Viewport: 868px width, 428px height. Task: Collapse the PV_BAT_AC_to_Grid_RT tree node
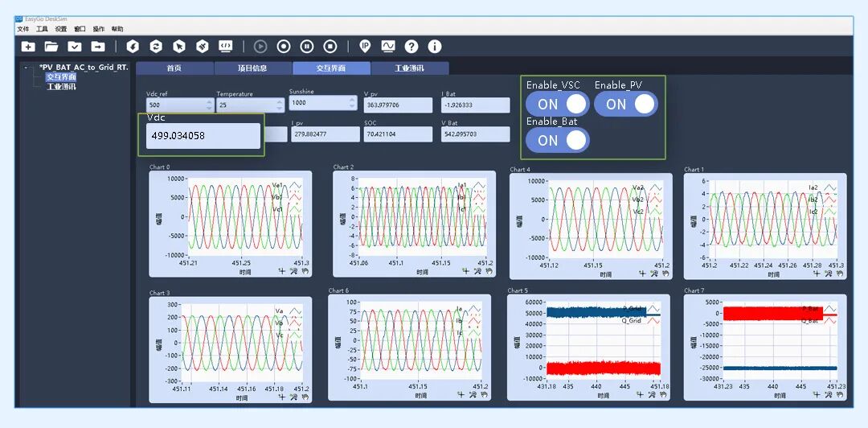[x=26, y=67]
